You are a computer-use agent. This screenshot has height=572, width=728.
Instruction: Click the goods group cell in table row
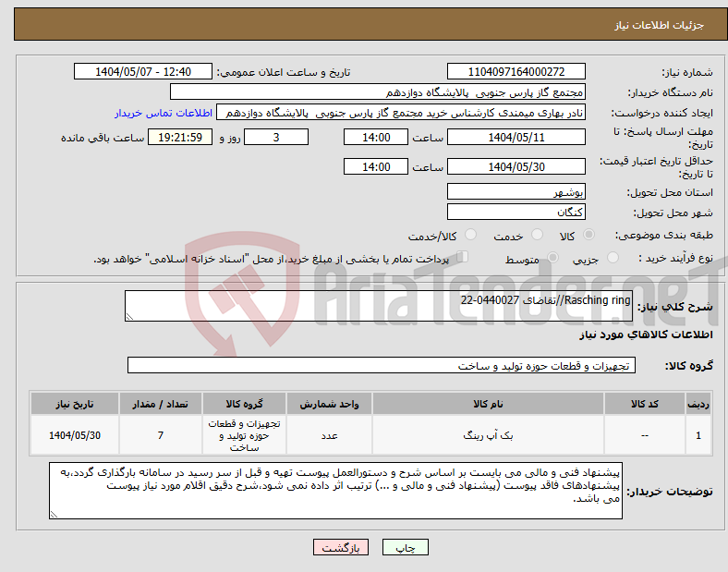(x=244, y=435)
